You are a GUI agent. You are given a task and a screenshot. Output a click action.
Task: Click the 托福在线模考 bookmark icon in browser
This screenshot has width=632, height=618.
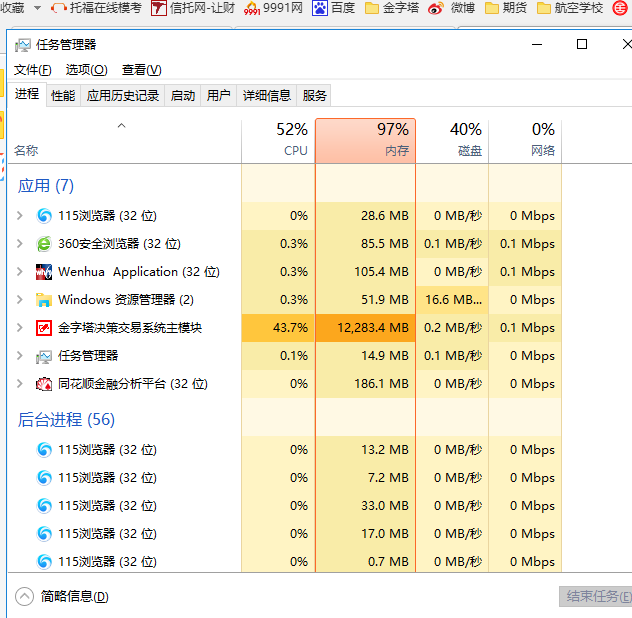tap(59, 8)
